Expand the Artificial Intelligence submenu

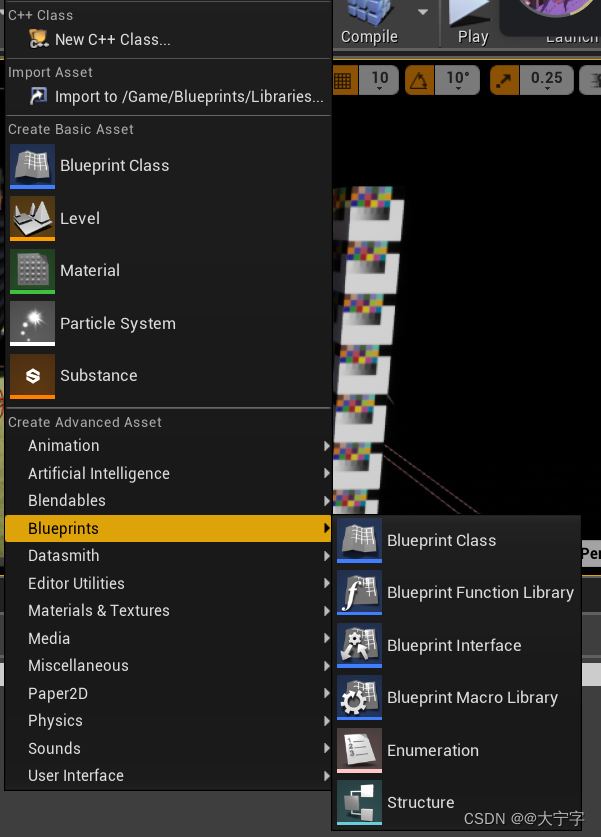coord(168,473)
